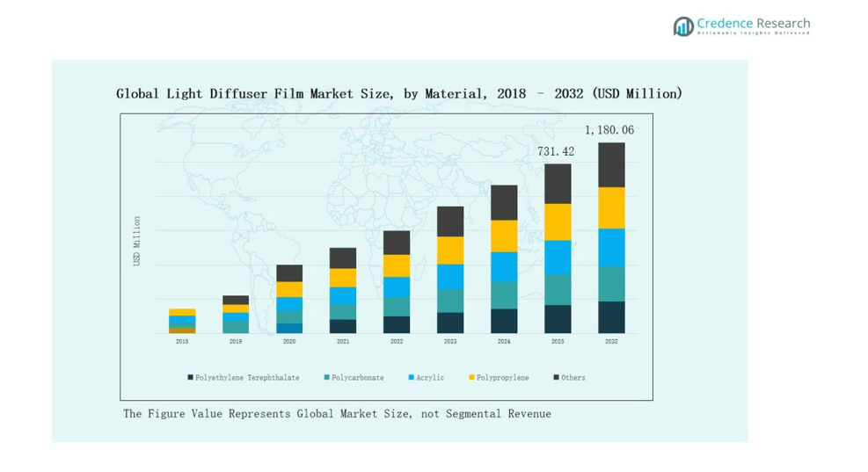Click the chart title text
This screenshot has width=868, height=472.
click(x=398, y=93)
